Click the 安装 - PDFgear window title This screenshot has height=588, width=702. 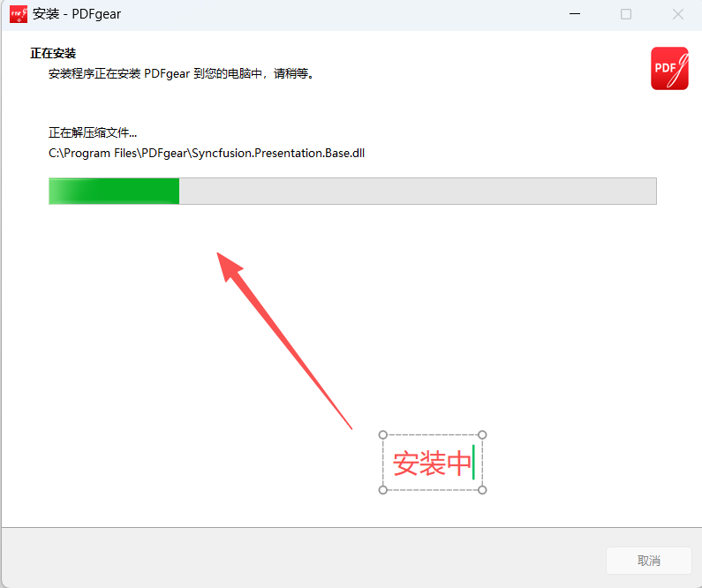77,14
